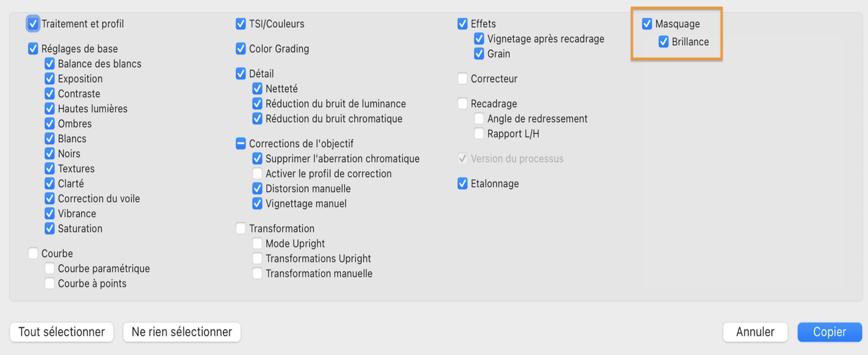Uncheck the Grain checkbox
The image size is (868, 355).
pyautogui.click(x=479, y=54)
